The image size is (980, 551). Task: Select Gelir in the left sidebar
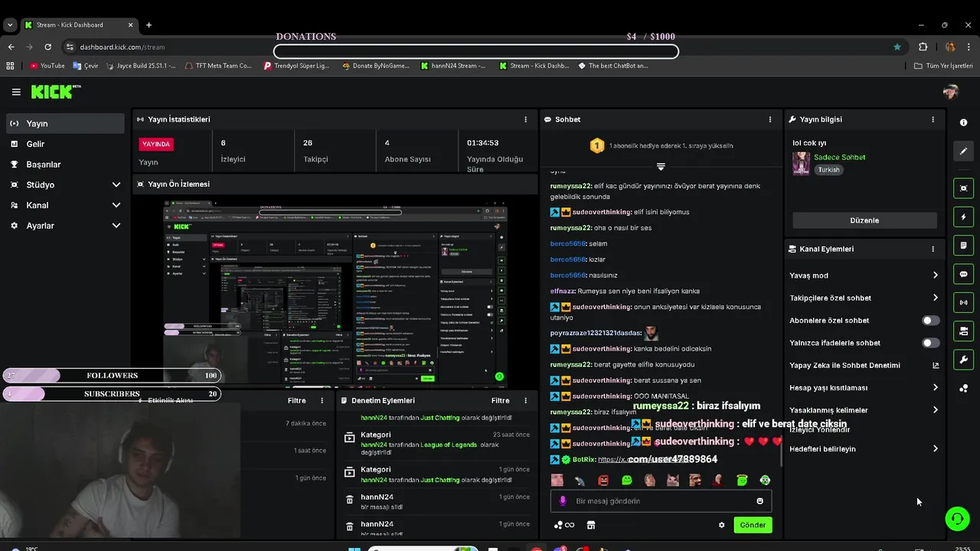pos(65,144)
